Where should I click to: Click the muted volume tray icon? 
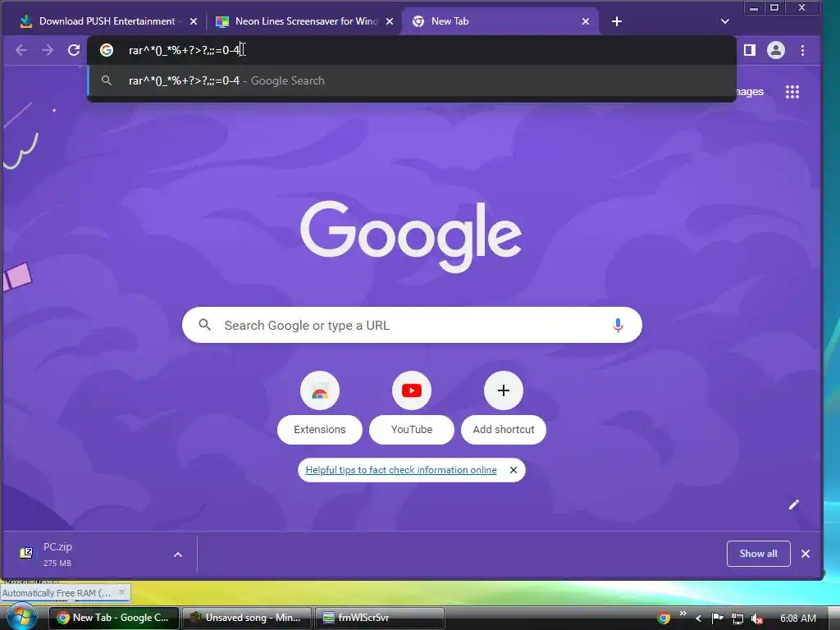[x=757, y=619]
